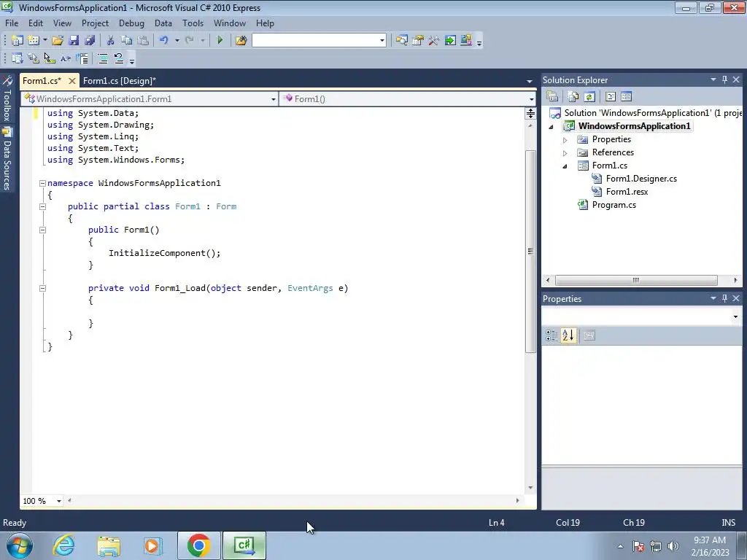Open Chrome from the Windows taskbar
Viewport: 747px width, 560px height.
[198, 545]
